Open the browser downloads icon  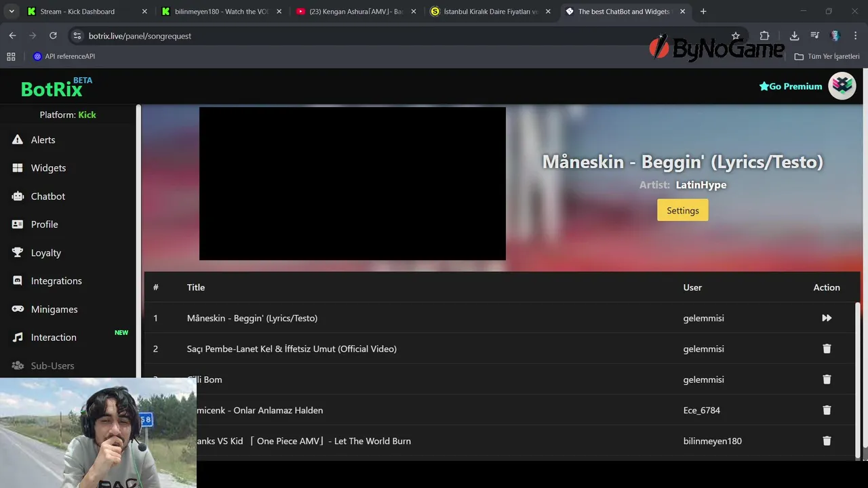tap(794, 36)
